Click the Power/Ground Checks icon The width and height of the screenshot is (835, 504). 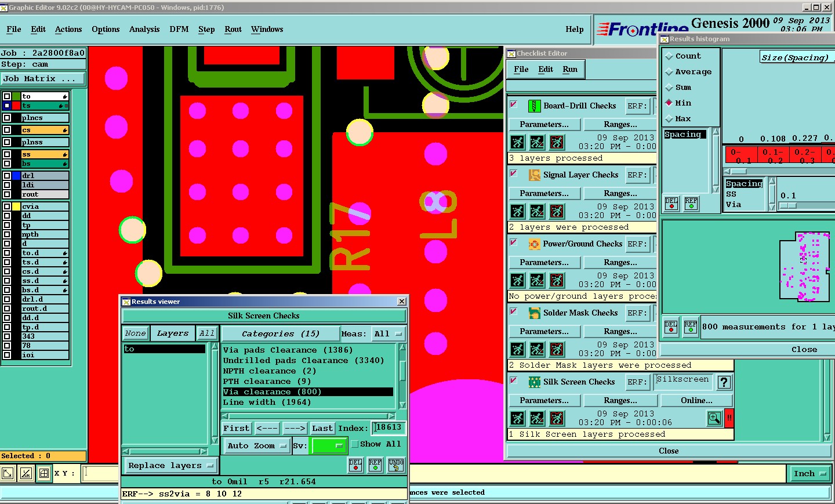[534, 244]
